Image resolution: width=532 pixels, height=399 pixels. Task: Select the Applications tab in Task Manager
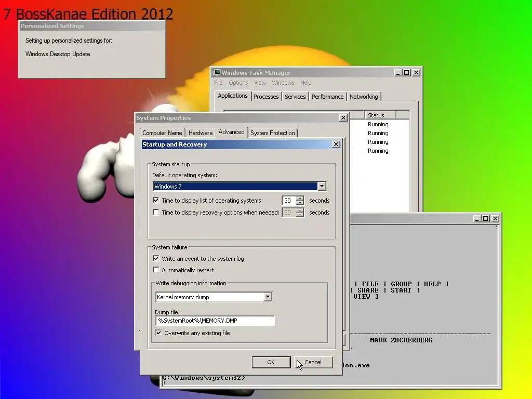[232, 96]
